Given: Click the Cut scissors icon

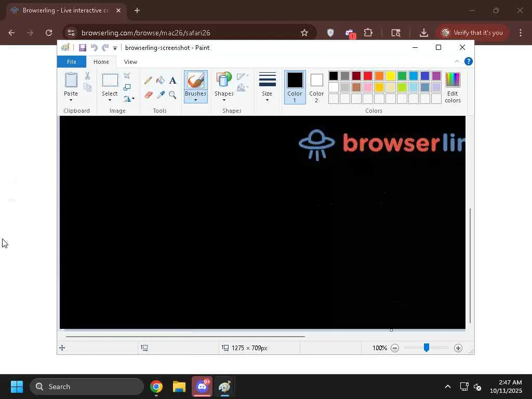Looking at the screenshot, I should click(x=87, y=76).
